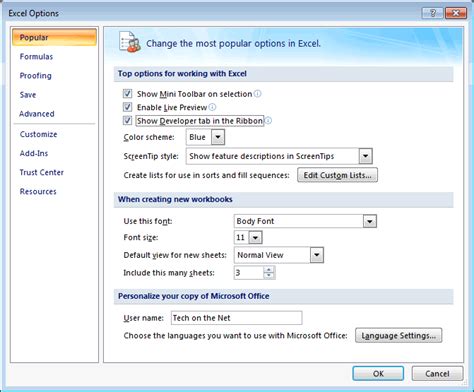Click the info icon next to Enable Live Preview
This screenshot has width=474, height=392.
pos(212,107)
